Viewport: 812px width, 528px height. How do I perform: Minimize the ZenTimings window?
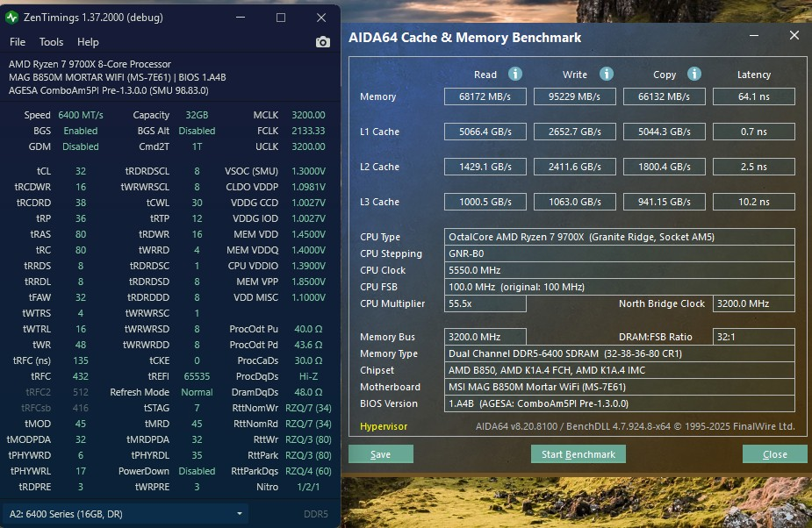[x=241, y=18]
